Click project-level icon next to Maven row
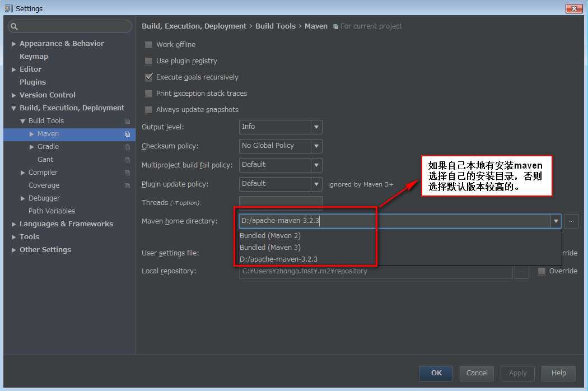The width and height of the screenshot is (588, 391). click(127, 134)
